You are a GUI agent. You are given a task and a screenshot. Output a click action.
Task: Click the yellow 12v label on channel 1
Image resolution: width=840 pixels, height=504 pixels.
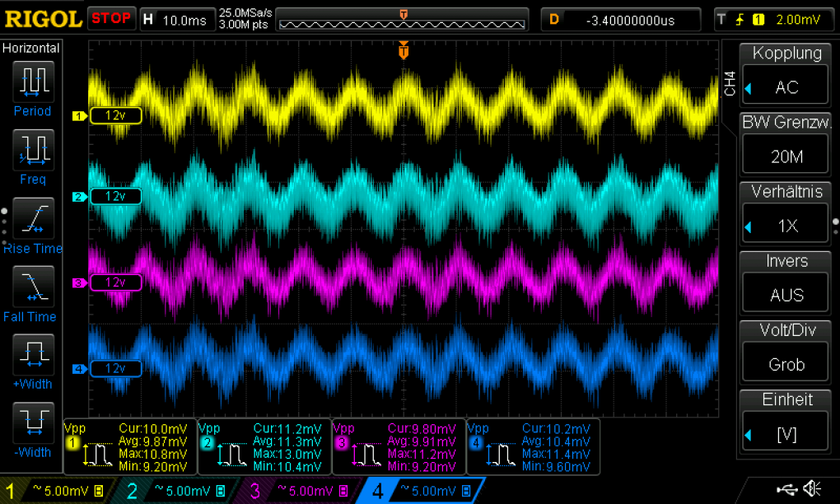point(116,115)
